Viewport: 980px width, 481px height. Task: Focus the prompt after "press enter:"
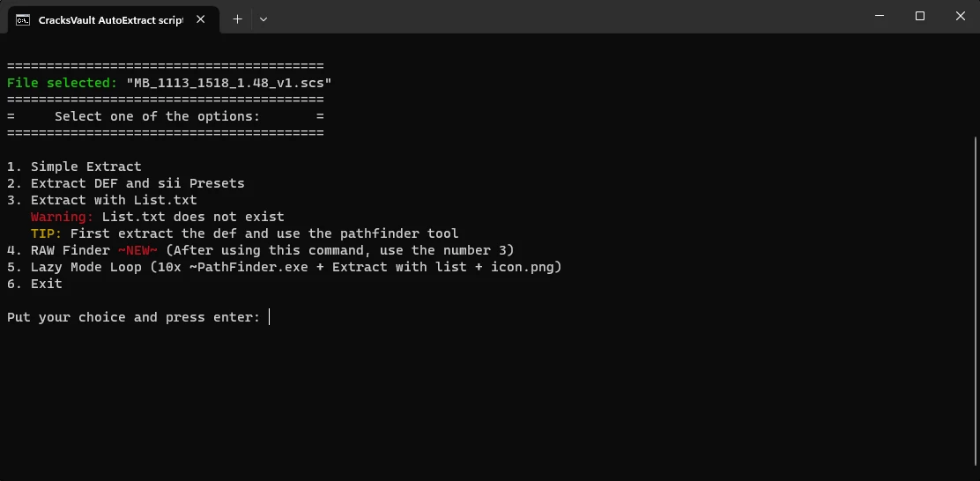270,317
